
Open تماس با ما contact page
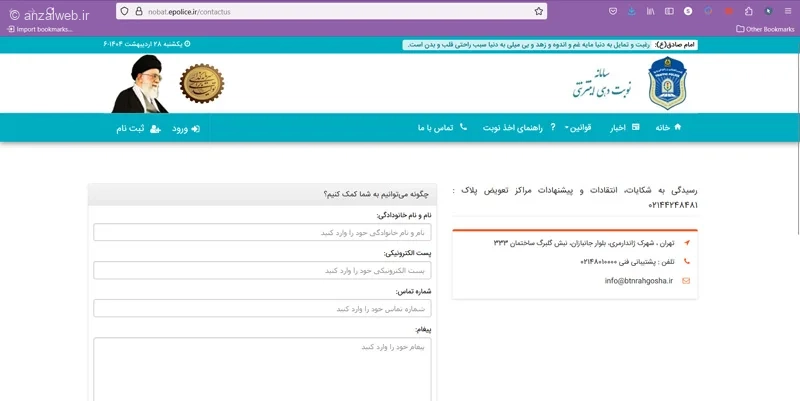coord(442,128)
